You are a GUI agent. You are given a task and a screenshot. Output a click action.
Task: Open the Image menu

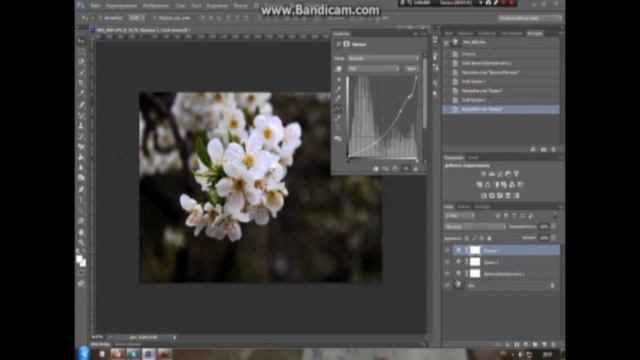coord(156,6)
